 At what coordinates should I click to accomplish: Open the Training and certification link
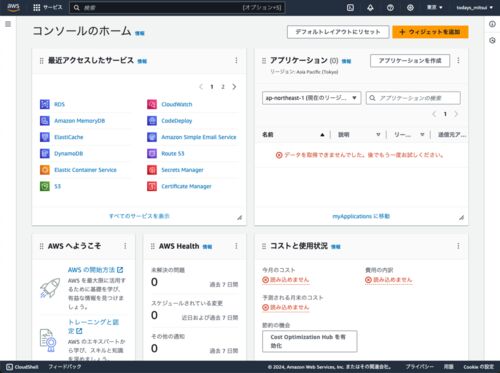pyautogui.click(x=93, y=326)
